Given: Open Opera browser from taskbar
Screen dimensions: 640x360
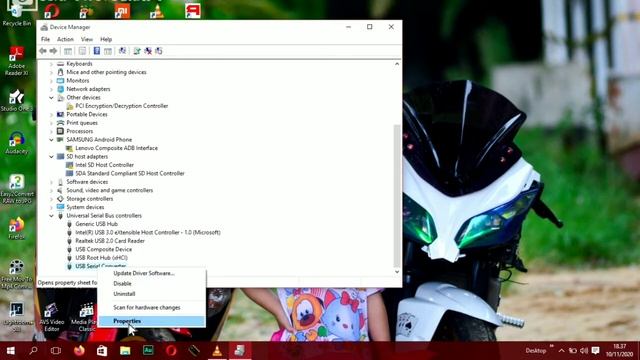Looking at the screenshot, I should (171, 351).
